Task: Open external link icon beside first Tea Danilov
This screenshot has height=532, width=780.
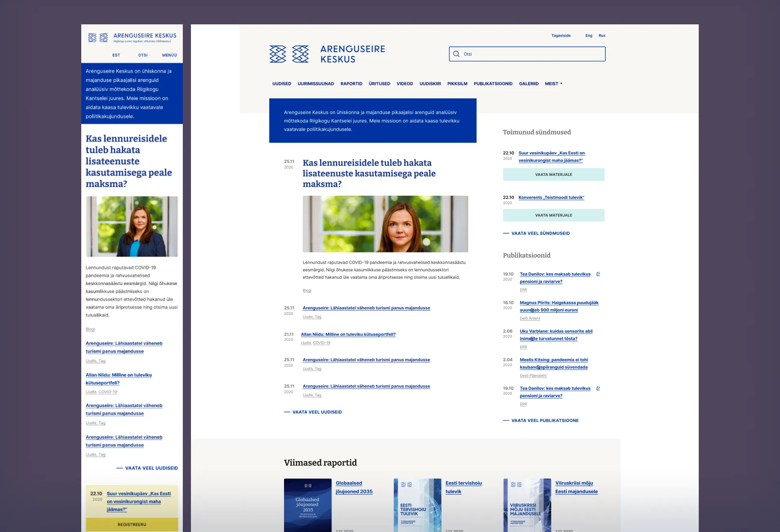Action: (598, 274)
